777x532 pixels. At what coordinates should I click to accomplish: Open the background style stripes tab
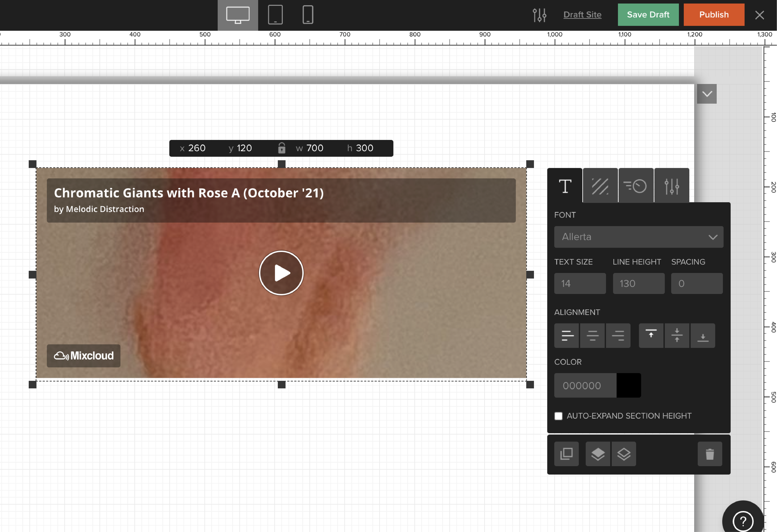(x=600, y=186)
